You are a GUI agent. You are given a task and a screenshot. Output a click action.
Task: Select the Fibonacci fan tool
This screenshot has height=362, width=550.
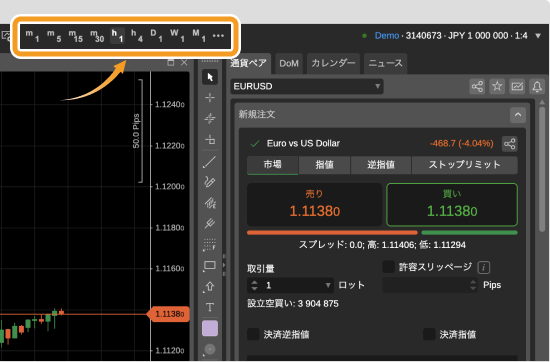(210, 203)
